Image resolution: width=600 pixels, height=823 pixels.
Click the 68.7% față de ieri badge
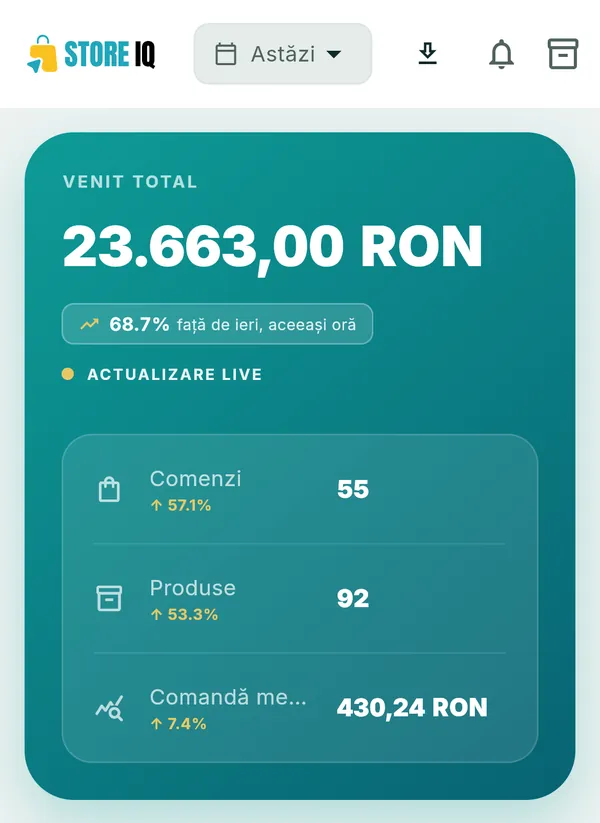click(x=217, y=324)
